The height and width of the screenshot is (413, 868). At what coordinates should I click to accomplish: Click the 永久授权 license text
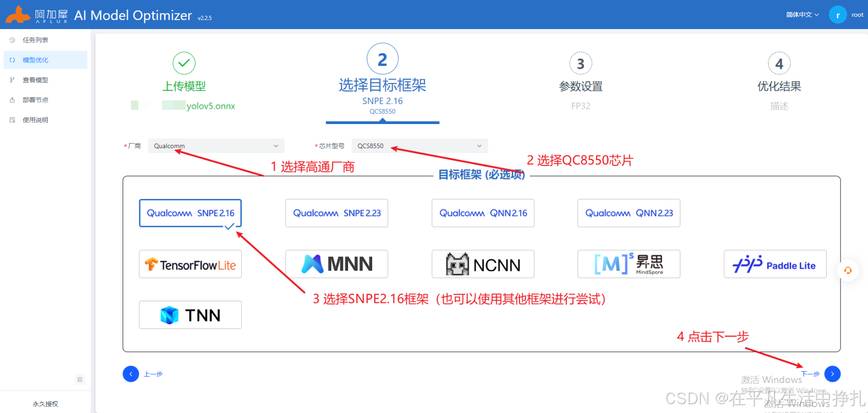(45, 404)
